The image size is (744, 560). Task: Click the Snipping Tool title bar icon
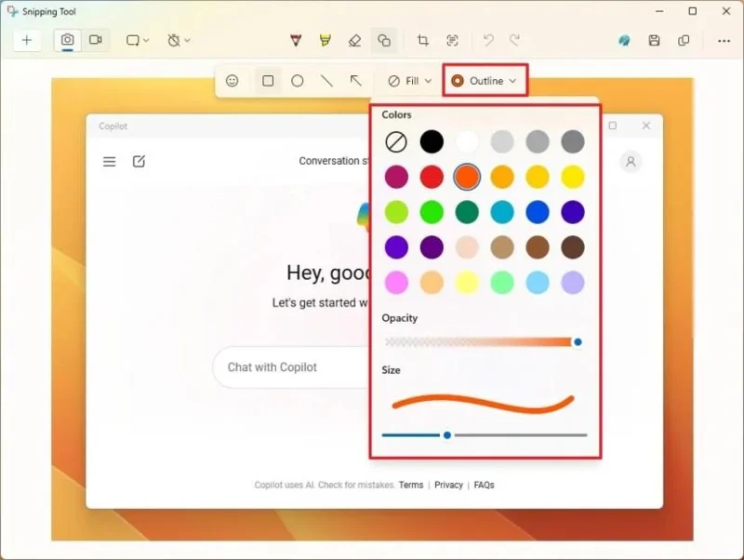click(12, 11)
